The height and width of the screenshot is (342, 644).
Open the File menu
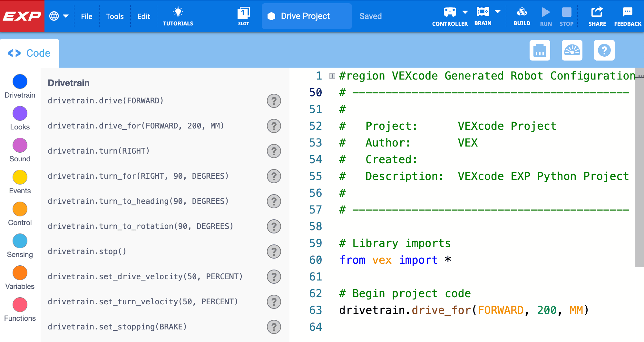point(86,16)
